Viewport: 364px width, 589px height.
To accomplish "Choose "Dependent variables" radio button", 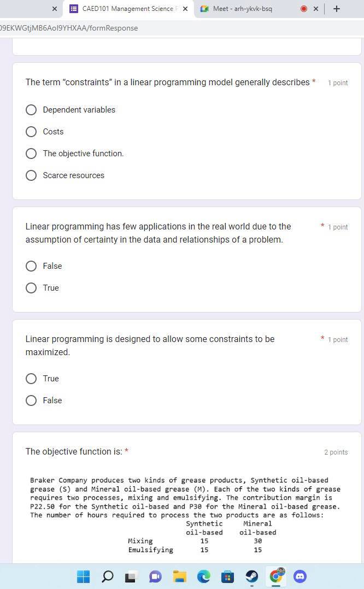I will click(x=32, y=110).
